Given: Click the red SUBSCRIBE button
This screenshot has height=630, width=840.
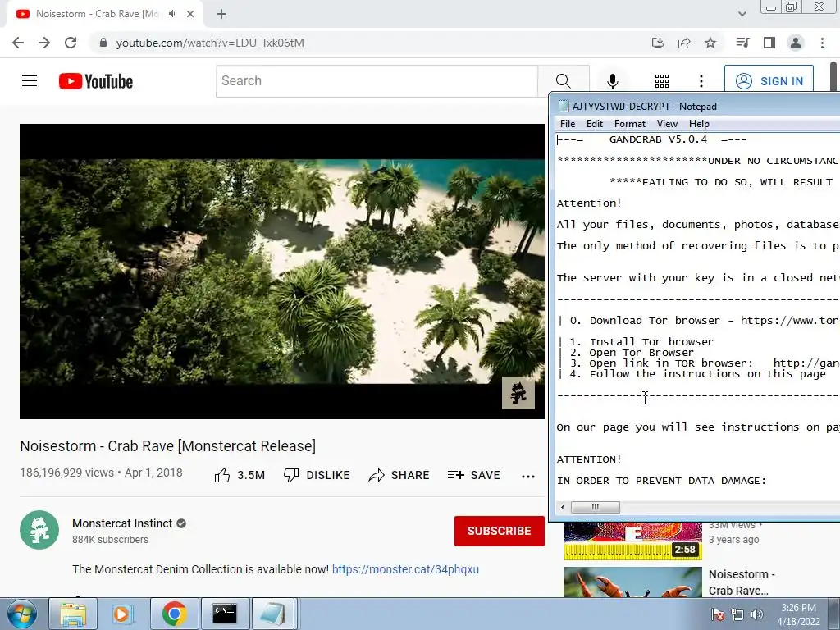Looking at the screenshot, I should pos(500,531).
